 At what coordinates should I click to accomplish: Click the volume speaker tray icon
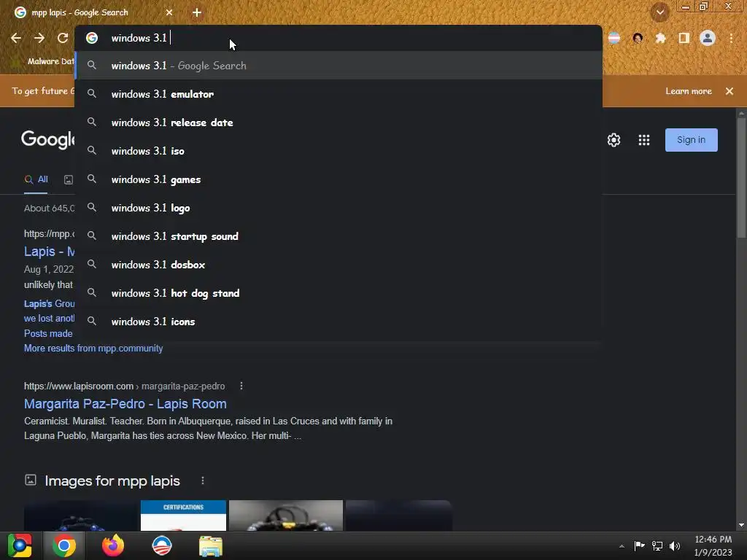675,545
